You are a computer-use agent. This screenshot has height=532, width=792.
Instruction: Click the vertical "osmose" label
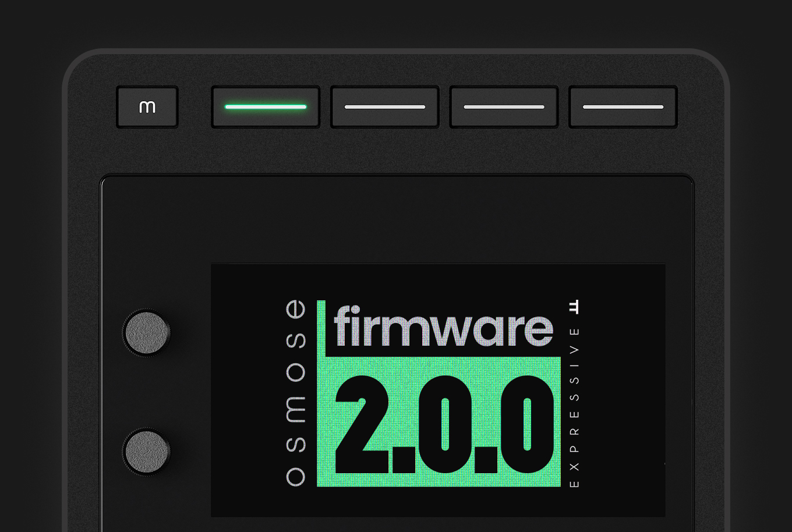coord(296,393)
